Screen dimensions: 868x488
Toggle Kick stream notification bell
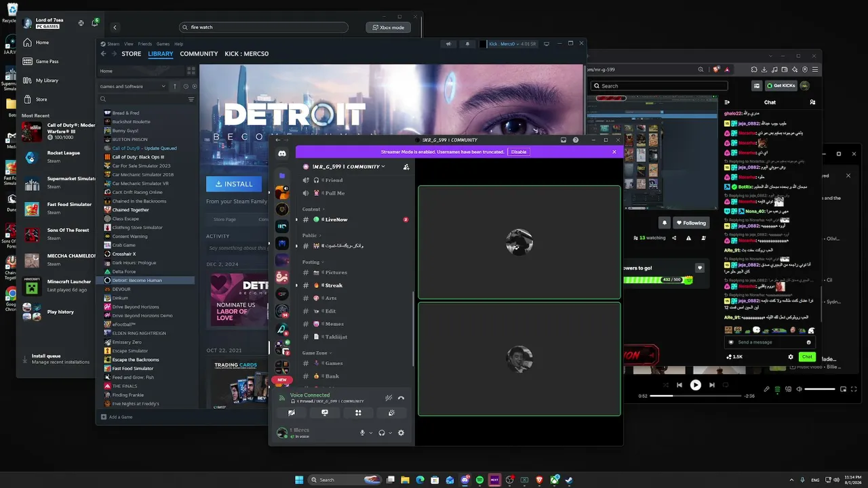click(665, 222)
